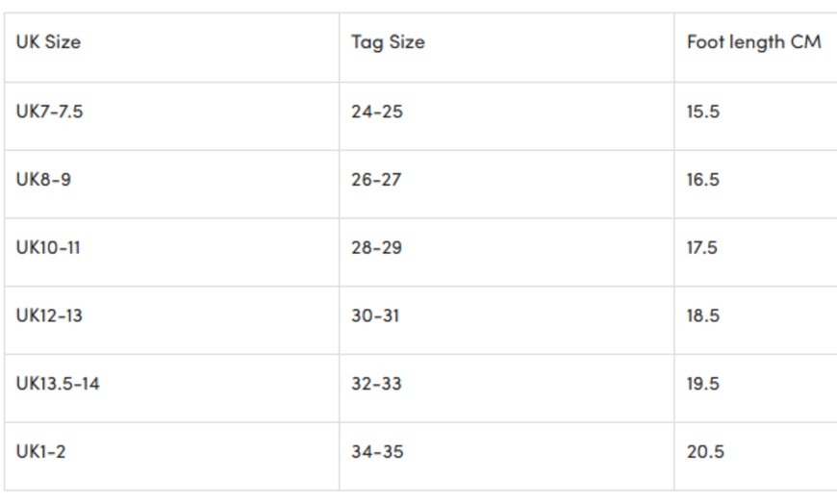Viewport: 837px width, 504px height.
Task: Click the Tag Size column header
Action: tap(388, 42)
